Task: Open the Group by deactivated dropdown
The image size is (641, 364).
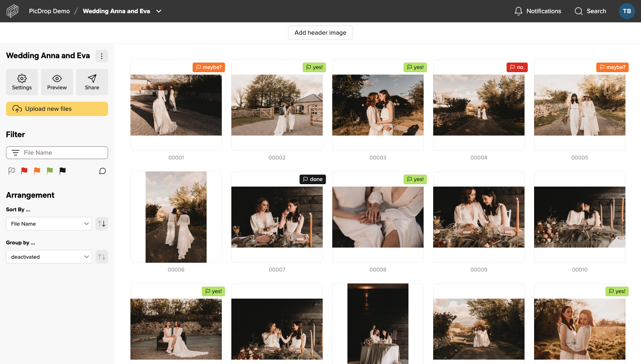Action: tap(49, 257)
